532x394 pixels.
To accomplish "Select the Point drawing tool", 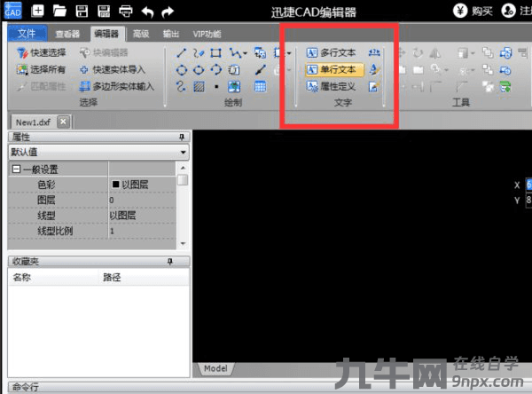I will coord(216,87).
